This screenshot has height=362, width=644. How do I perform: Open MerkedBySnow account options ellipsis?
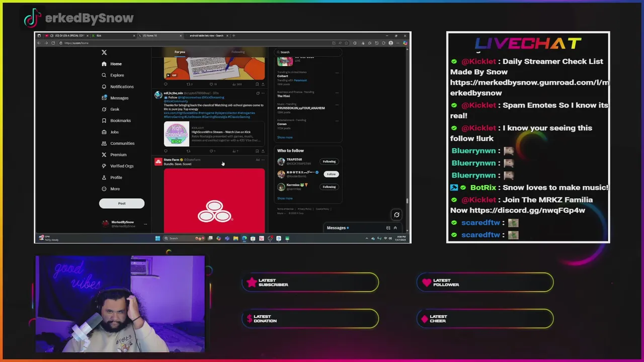click(145, 224)
